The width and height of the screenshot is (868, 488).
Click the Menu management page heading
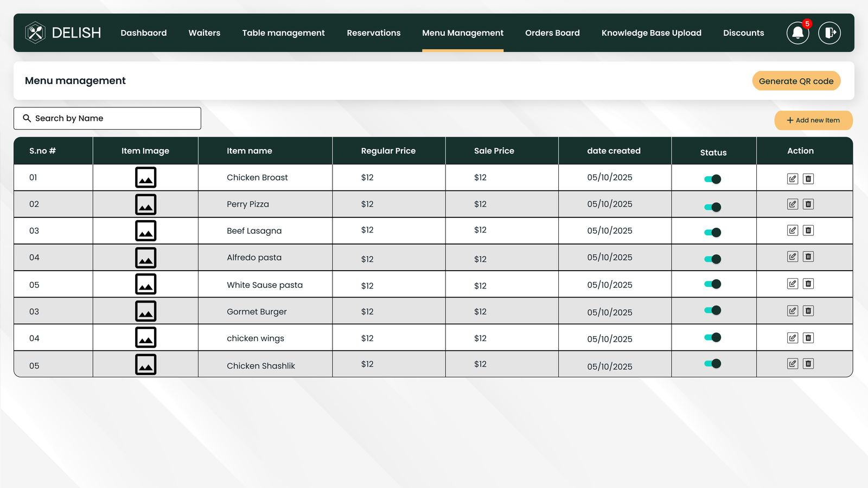tap(75, 81)
